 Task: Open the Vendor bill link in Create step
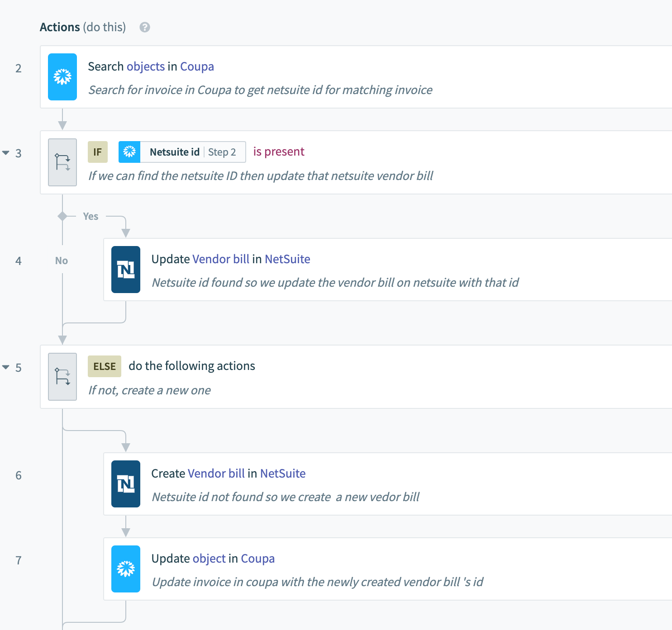[216, 474]
